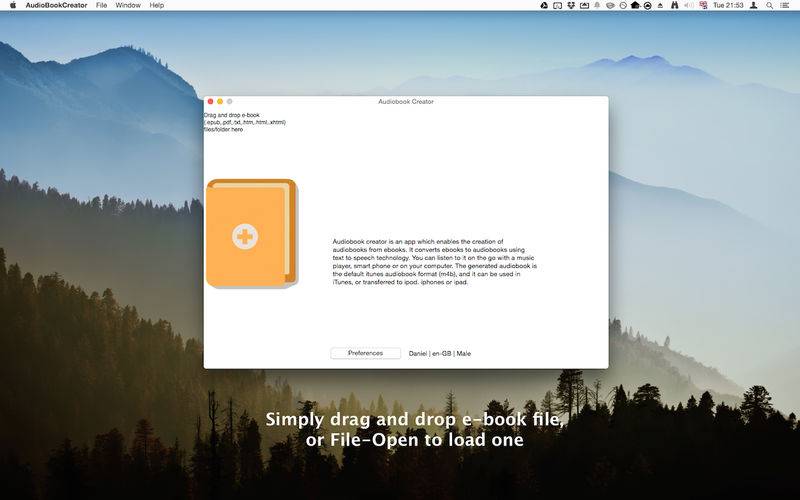
Task: Open the AudioBookCreator app menu
Action: pyautogui.click(x=56, y=5)
